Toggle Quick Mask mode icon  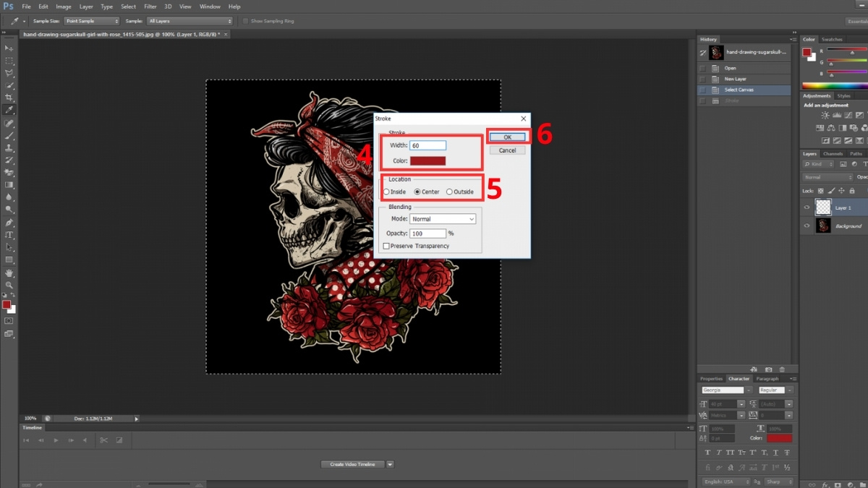9,320
